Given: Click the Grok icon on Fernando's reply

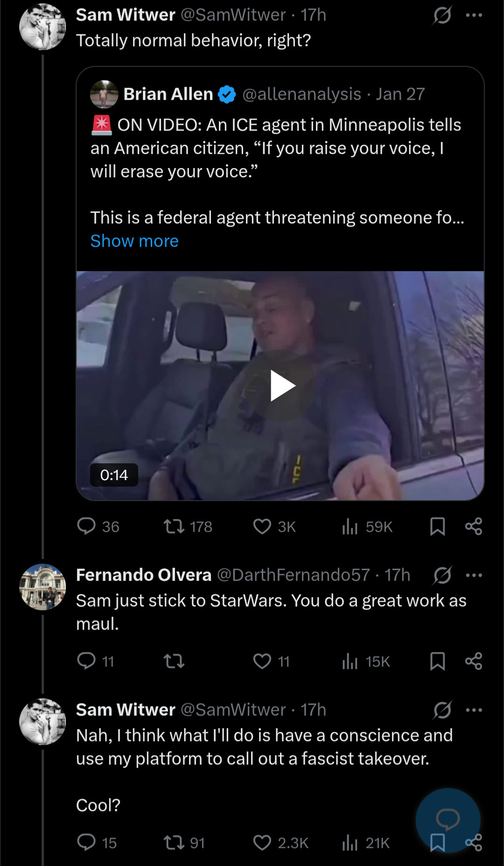Looking at the screenshot, I should point(442,575).
